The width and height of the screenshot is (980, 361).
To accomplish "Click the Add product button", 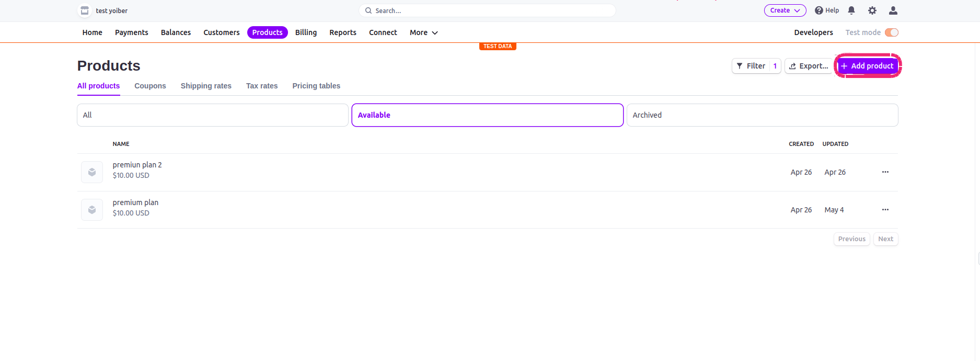I will tap(868, 66).
